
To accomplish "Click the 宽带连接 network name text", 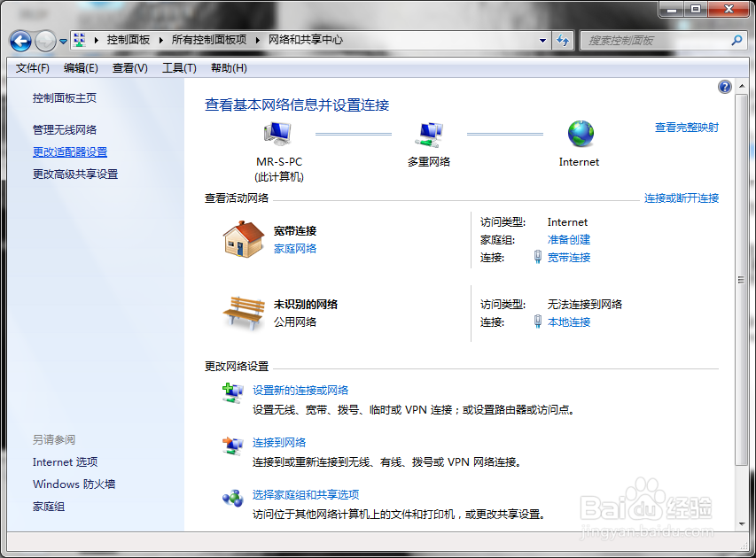I will pos(295,231).
